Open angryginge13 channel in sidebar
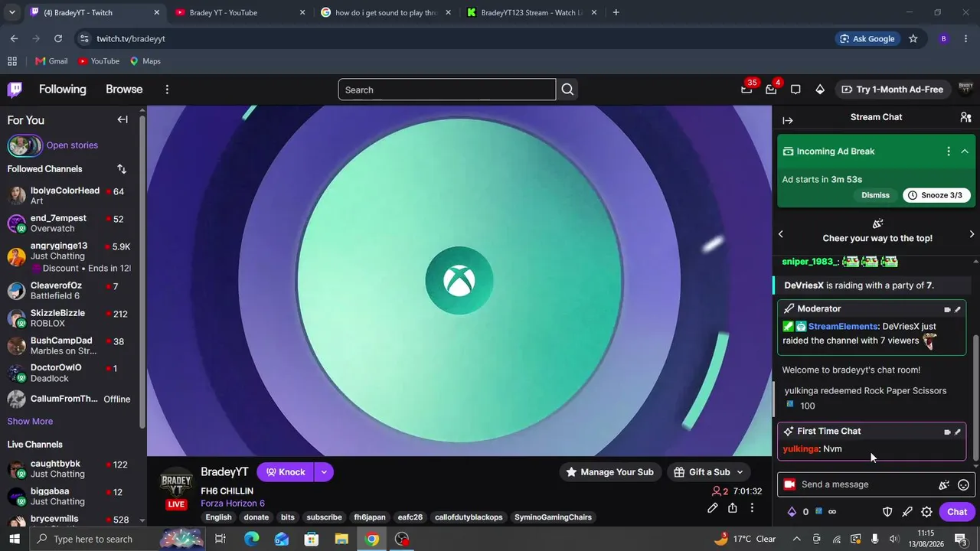 coord(70,256)
